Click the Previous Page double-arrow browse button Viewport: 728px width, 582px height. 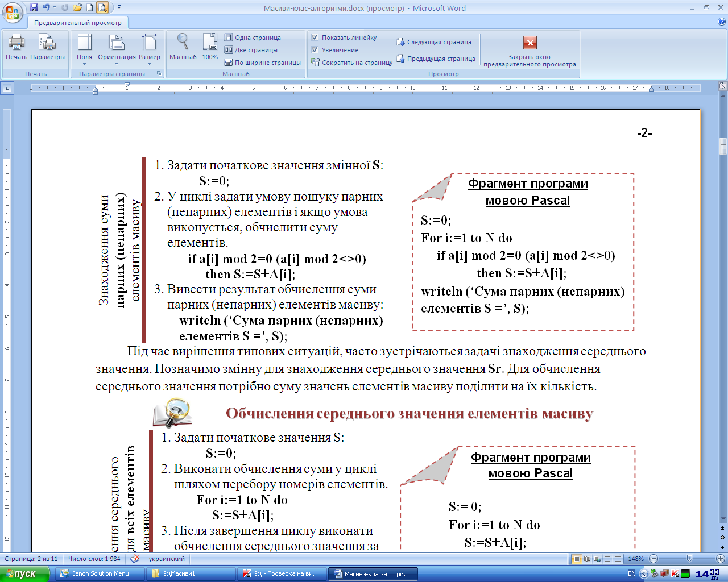coord(723,529)
